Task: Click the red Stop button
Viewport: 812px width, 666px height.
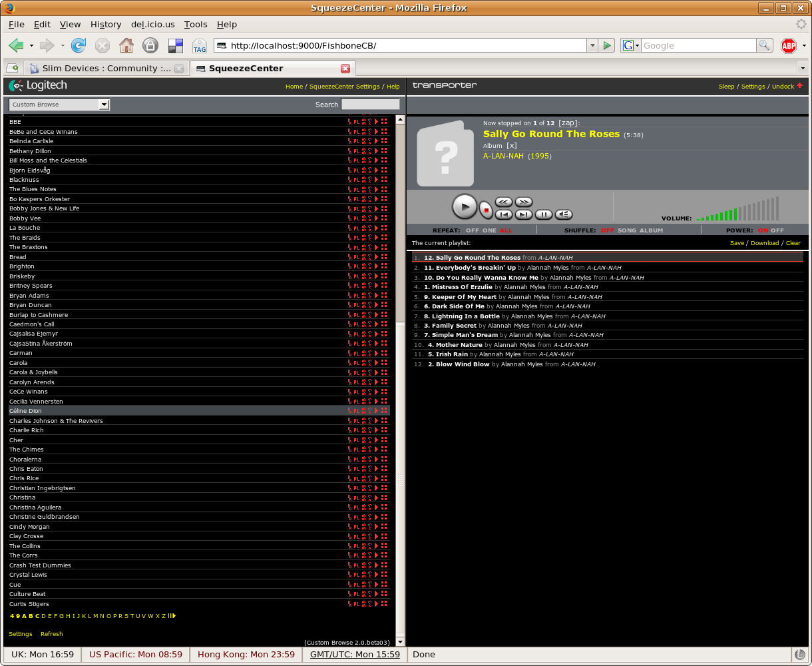Action: click(x=486, y=210)
